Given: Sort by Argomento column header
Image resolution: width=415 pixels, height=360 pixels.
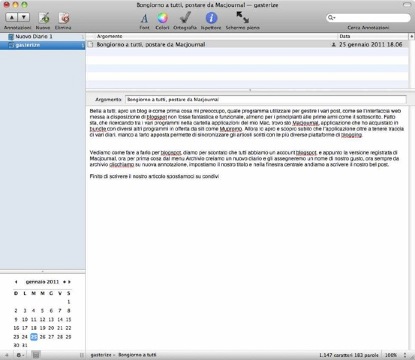Looking at the screenshot, I should 212,36.
